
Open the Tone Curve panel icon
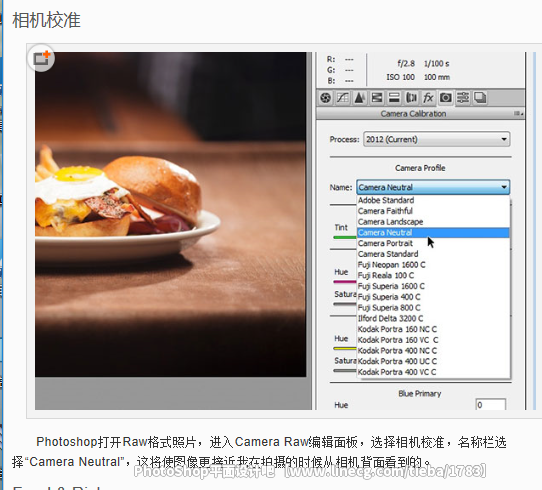(x=343, y=98)
